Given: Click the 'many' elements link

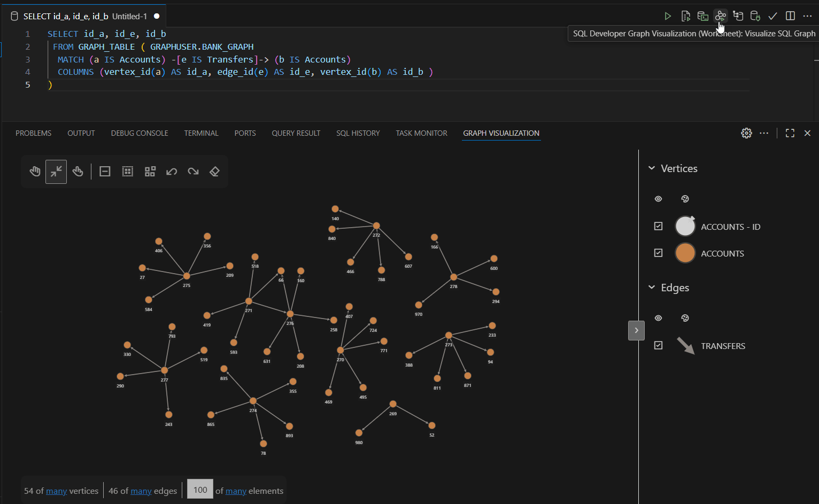Looking at the screenshot, I should coord(236,491).
